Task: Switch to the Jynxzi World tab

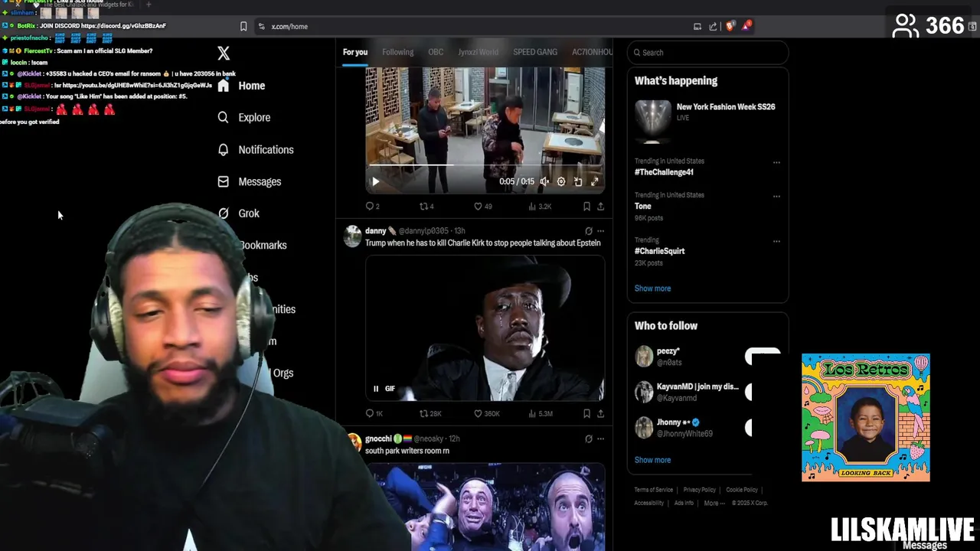Action: click(x=478, y=52)
